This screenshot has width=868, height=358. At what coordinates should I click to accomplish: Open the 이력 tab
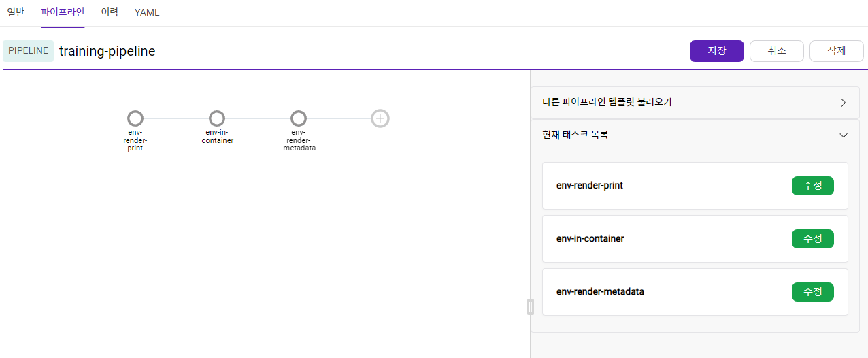(x=110, y=12)
